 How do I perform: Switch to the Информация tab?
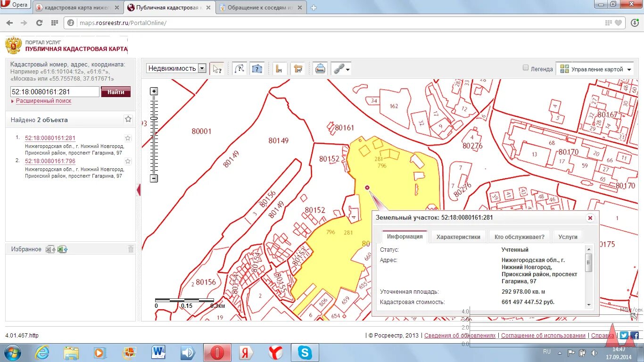coord(405,237)
